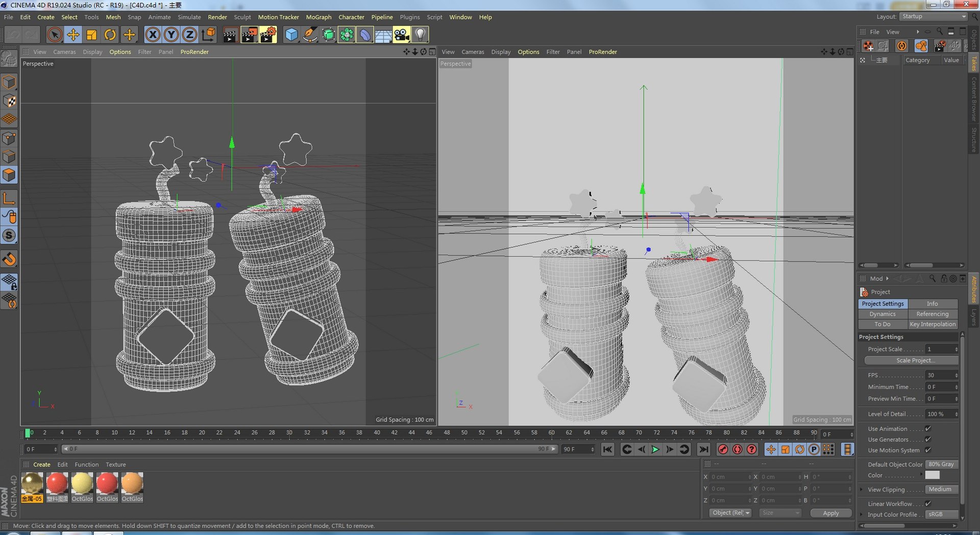Activate the Scale tool in top toolbar
The width and height of the screenshot is (980, 535).
[91, 35]
